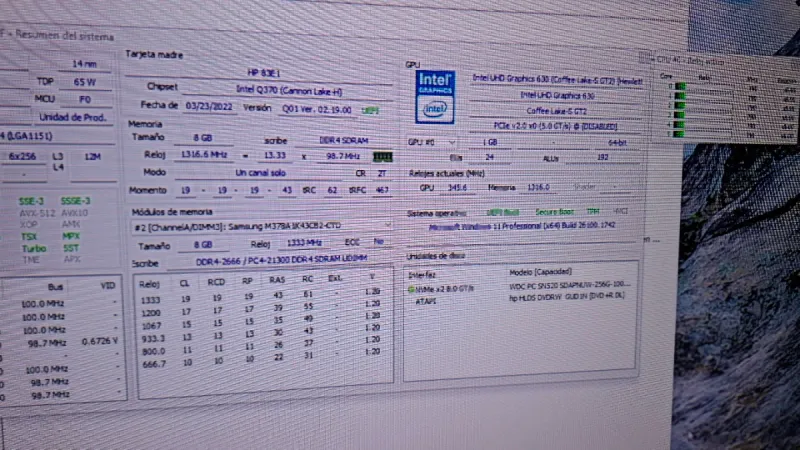
Task: Click memory clock "1316.6 MHz"
Action: pos(204,155)
